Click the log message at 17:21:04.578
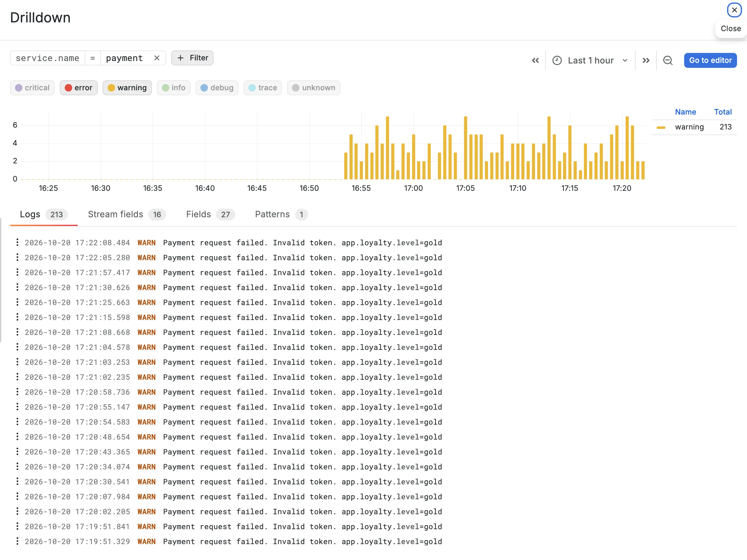Image resolution: width=747 pixels, height=560 pixels. pos(302,347)
